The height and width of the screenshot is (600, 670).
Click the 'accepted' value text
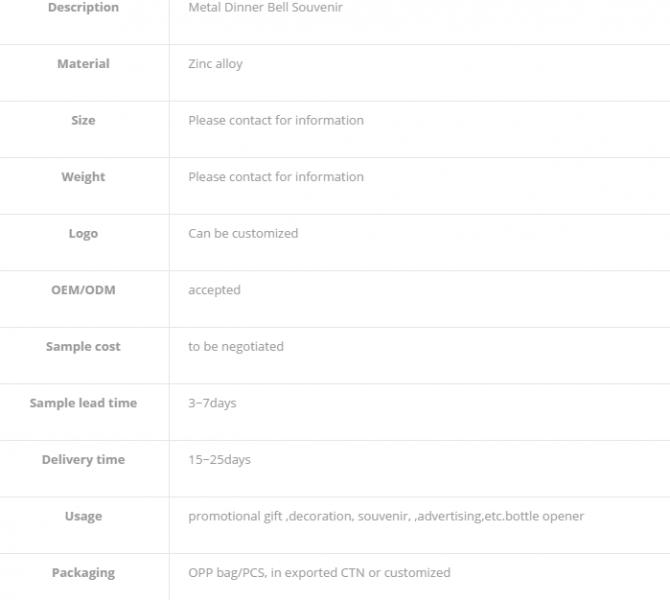click(x=214, y=290)
